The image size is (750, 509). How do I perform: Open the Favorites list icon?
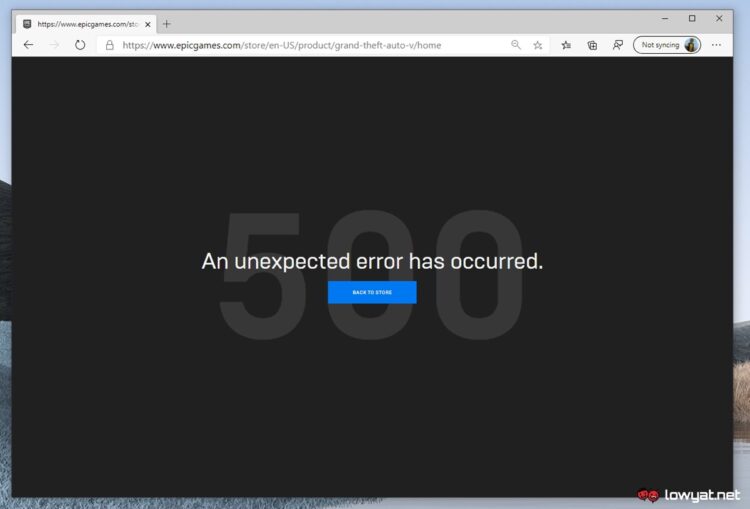566,45
